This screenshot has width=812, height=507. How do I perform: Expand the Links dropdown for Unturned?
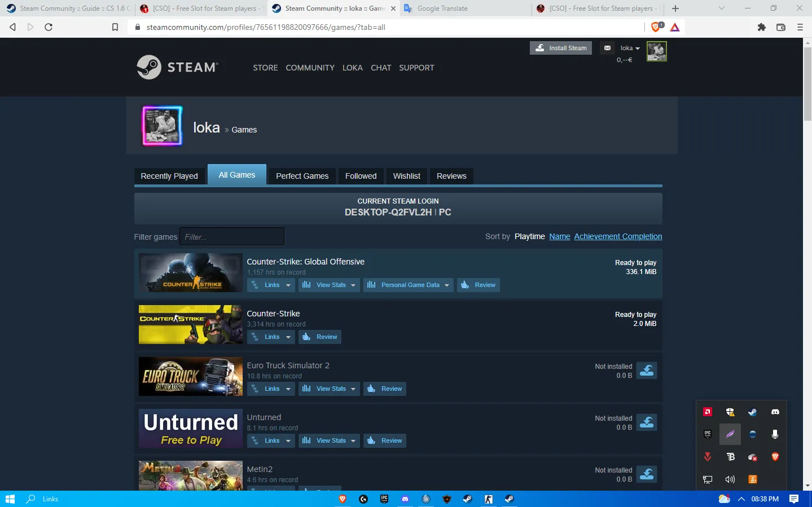click(x=271, y=440)
